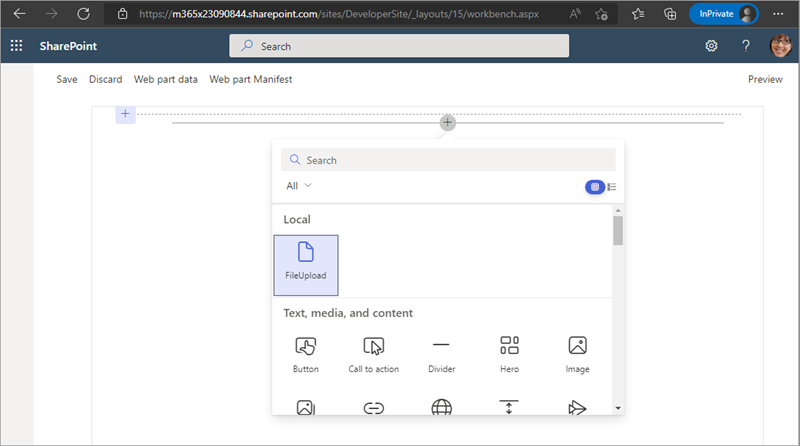Switch web part picker to list view
This screenshot has width=800, height=446.
(612, 187)
